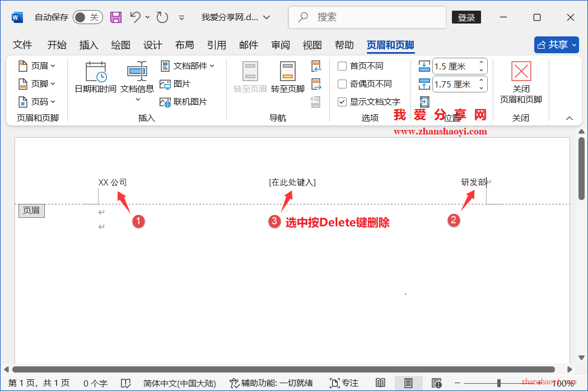Click the 页眉 label tag in document
The image size is (588, 391).
click(31, 211)
